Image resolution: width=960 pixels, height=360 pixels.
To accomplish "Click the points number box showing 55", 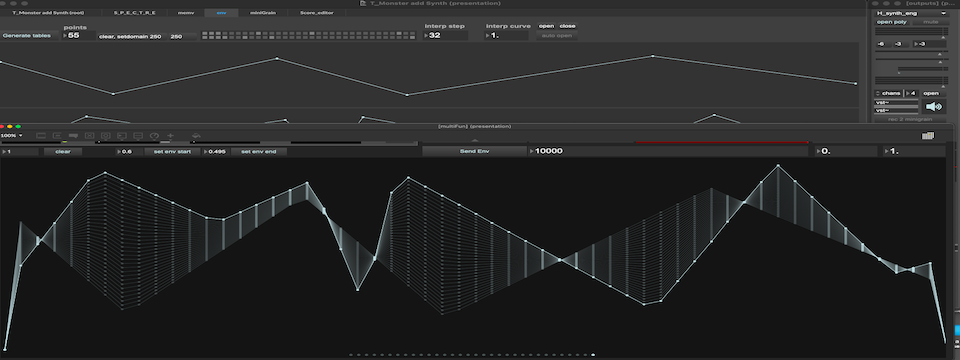I will 79,36.
